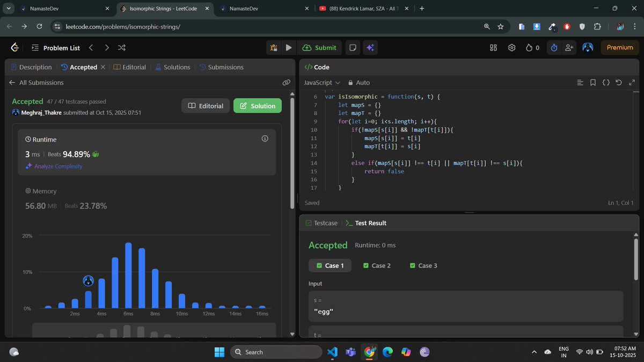Open the AI sparkle assistant icon
Viewport: 644px width, 362px height.
[370, 48]
